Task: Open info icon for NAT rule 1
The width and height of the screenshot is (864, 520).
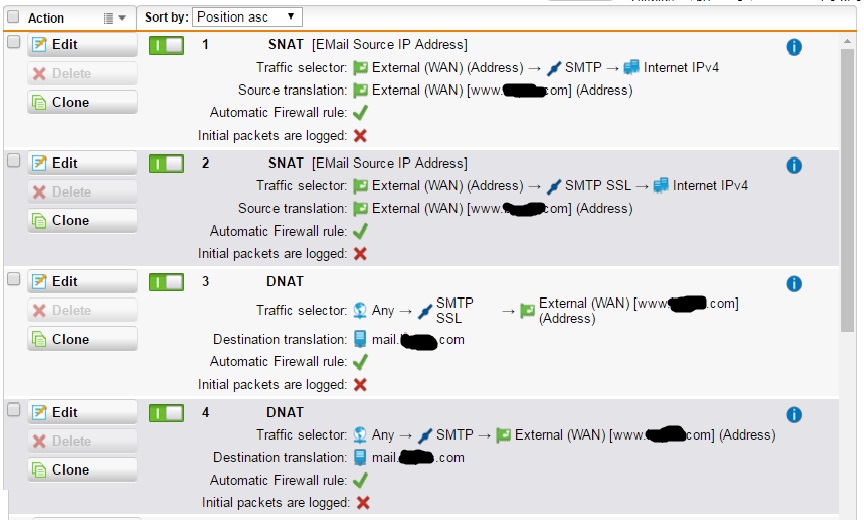Action: (x=793, y=47)
